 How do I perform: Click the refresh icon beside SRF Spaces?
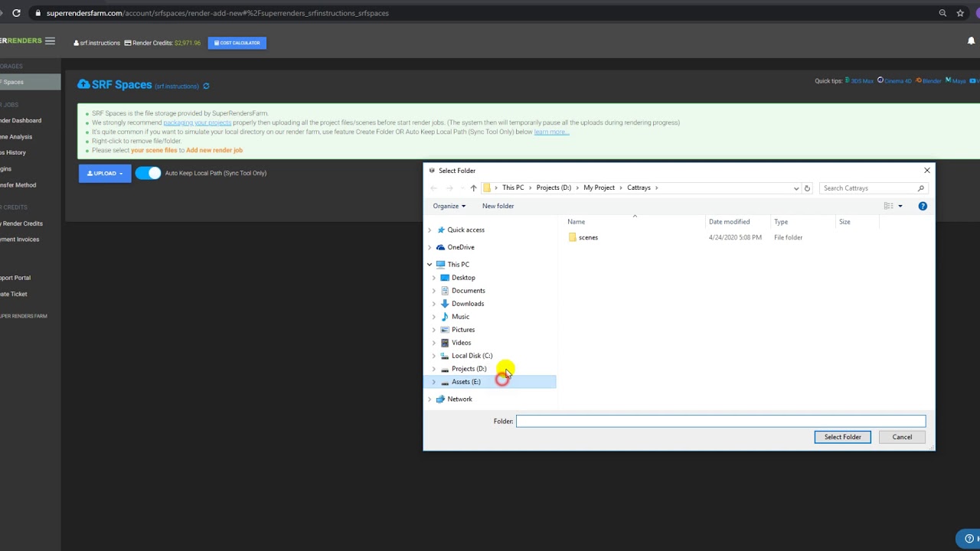tap(206, 86)
